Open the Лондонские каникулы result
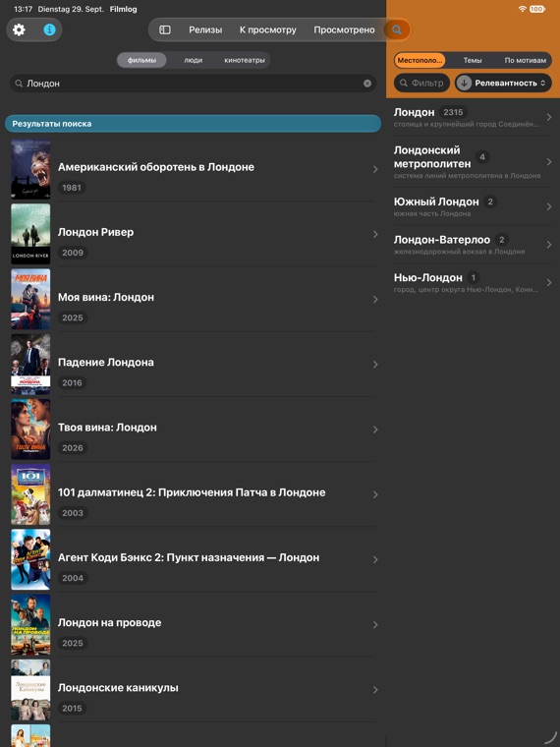The image size is (560, 747). [193, 690]
